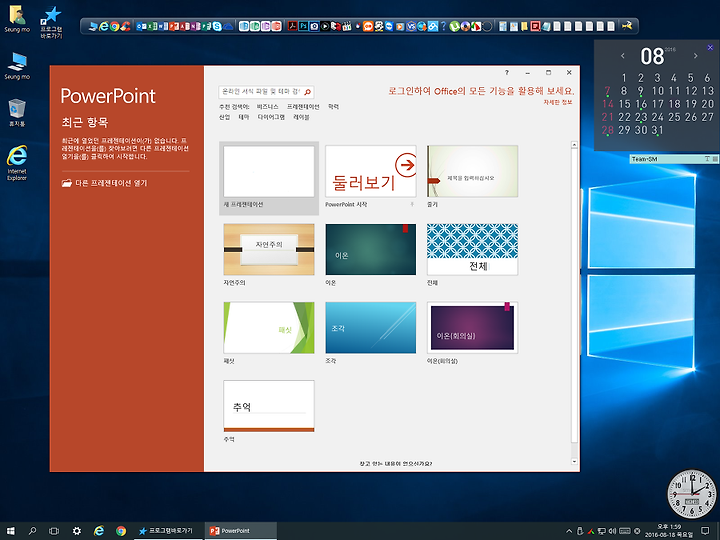
Task: Click the volume icon in system tray
Action: point(612,531)
